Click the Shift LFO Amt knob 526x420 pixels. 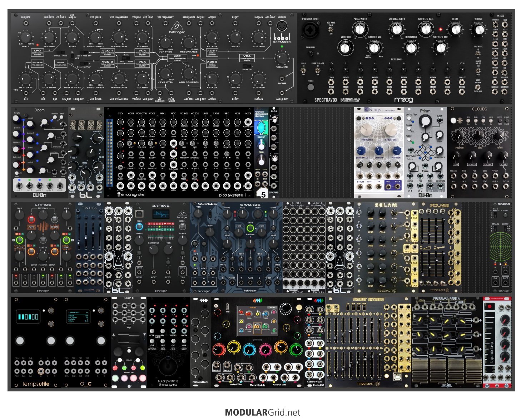(440, 48)
